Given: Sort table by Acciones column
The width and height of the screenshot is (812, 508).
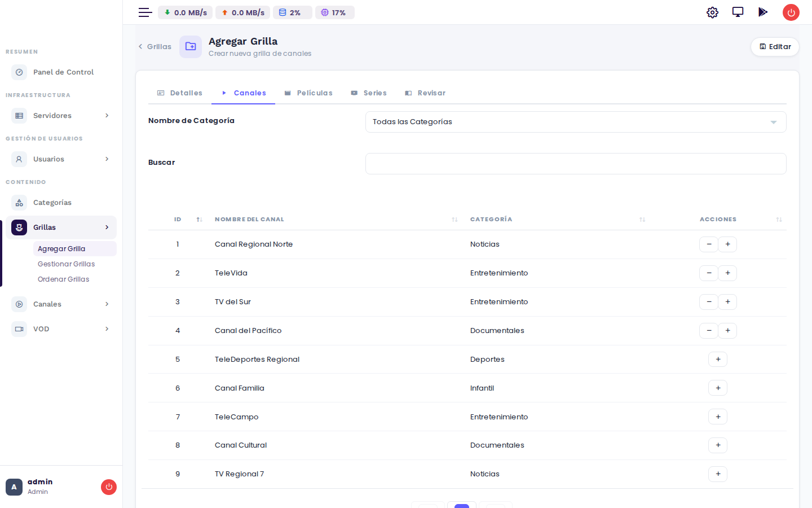Looking at the screenshot, I should click(718, 220).
